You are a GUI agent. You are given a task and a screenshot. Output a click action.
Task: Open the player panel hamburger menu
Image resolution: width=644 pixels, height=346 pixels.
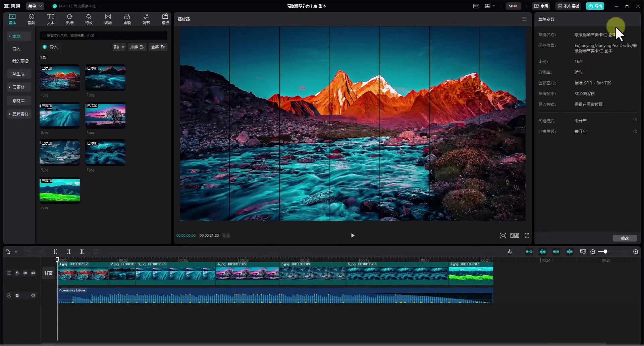click(x=524, y=19)
